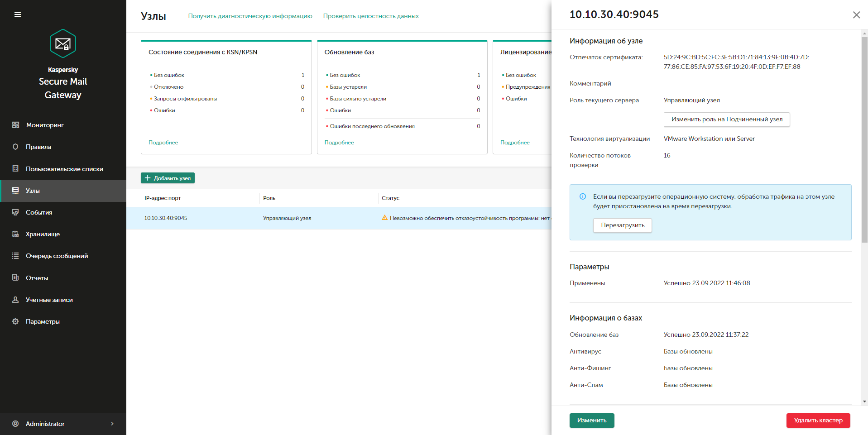Click the Без ошибок row in KSN/KPSN card

(227, 75)
